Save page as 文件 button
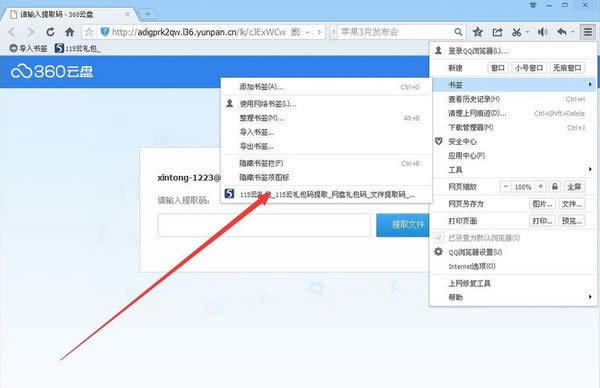Viewport: 600px width, 388px height. point(572,204)
